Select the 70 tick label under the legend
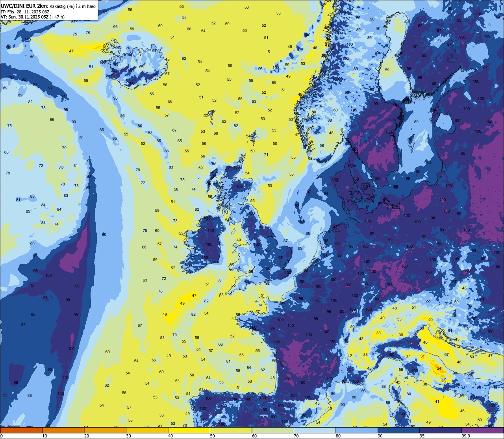The width and height of the screenshot is (504, 439). pyautogui.click(x=296, y=436)
